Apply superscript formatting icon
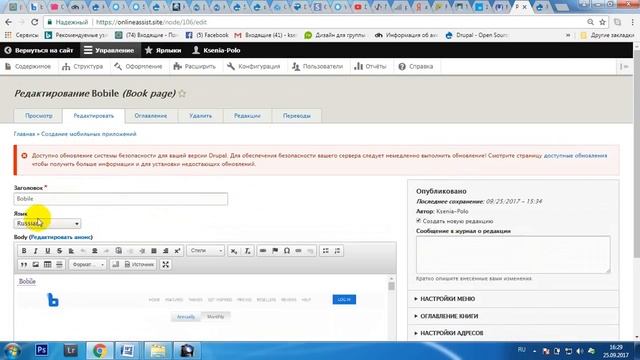The image size is (640, 360). [x=177, y=251]
